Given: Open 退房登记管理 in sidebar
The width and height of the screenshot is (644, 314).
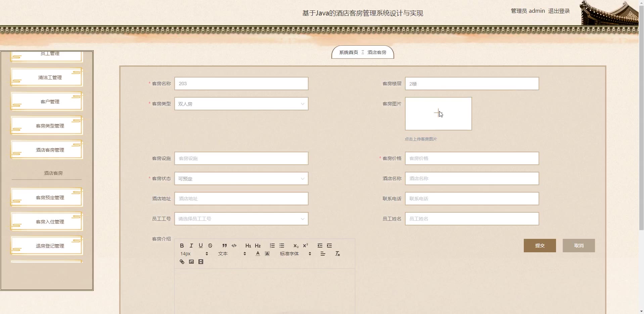Looking at the screenshot, I should 47,246.
